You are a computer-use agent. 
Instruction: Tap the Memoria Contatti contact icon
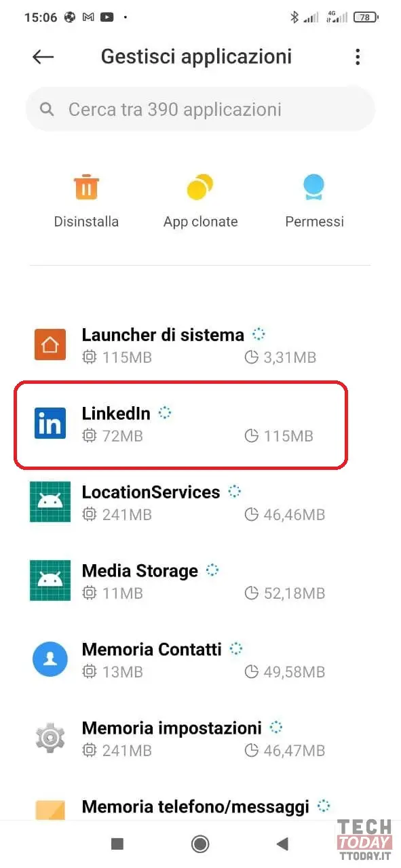click(50, 659)
